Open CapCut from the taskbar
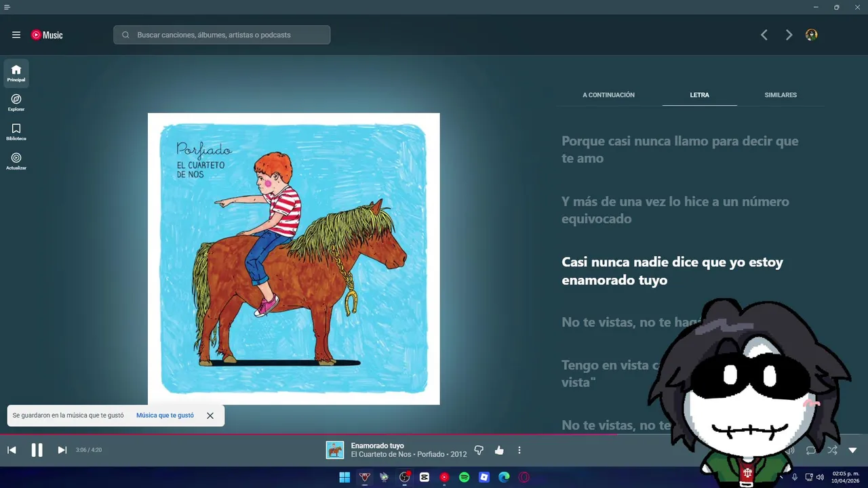 tap(425, 477)
